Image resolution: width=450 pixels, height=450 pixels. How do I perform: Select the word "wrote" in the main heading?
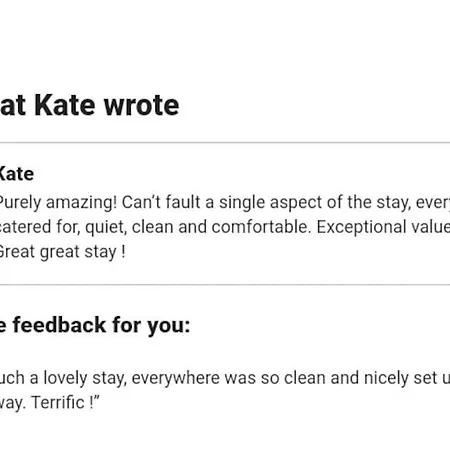click(x=142, y=106)
